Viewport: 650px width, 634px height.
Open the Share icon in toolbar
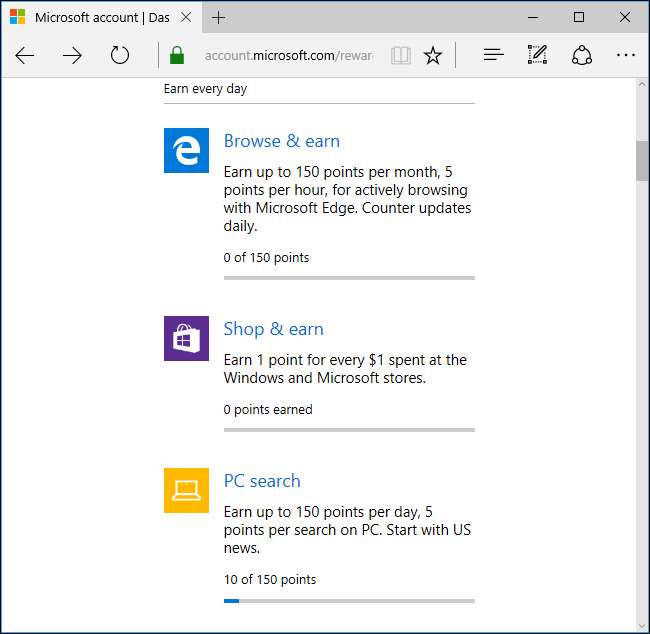tap(582, 56)
